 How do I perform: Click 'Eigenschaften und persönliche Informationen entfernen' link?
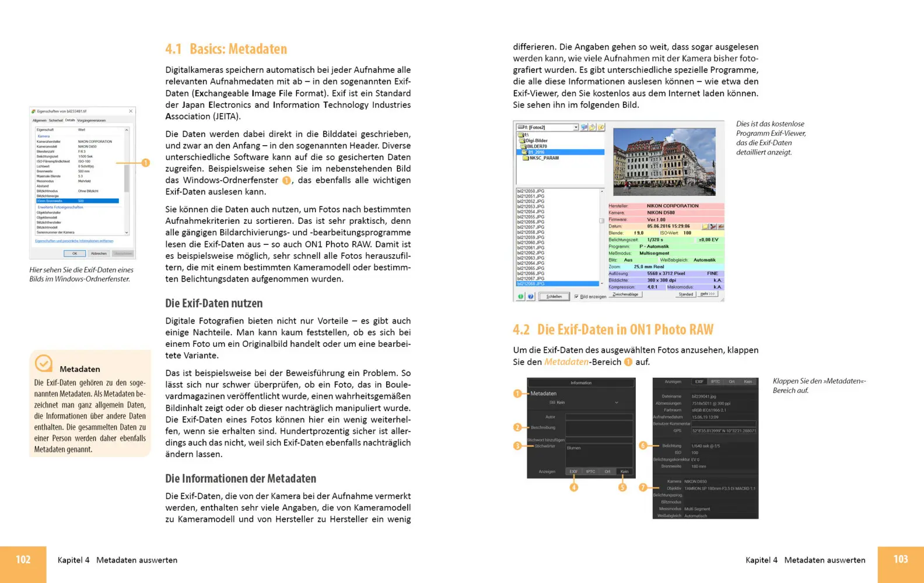coord(74,241)
